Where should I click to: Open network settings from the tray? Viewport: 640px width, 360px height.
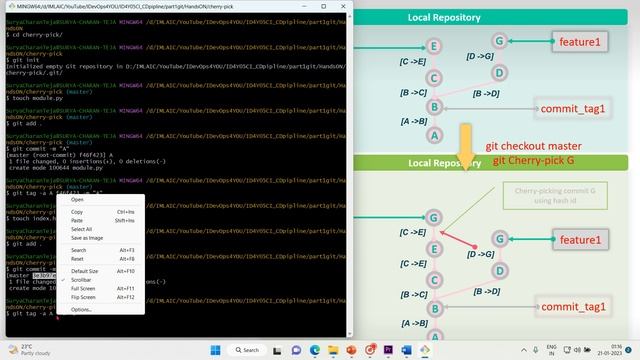pyautogui.click(x=567, y=350)
